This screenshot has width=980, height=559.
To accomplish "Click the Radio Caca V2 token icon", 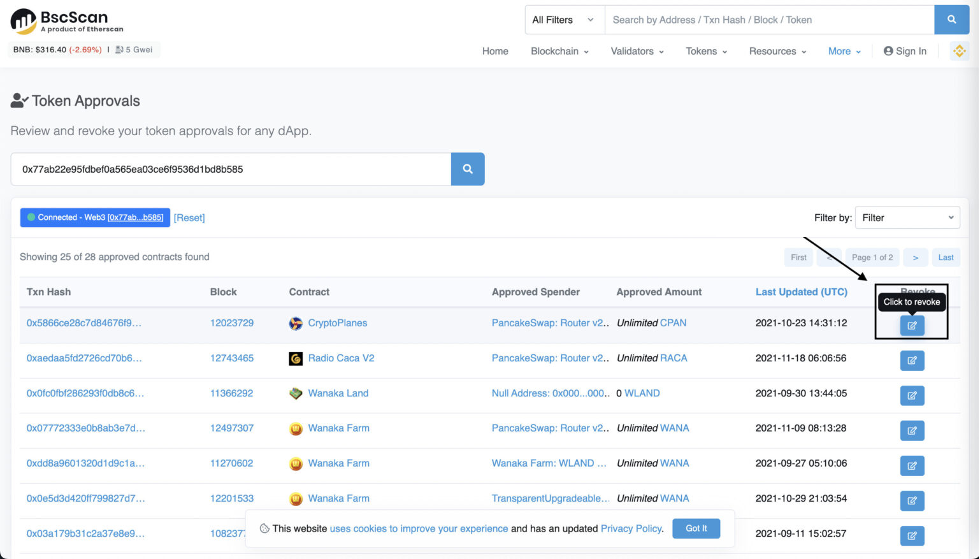I will click(x=296, y=358).
